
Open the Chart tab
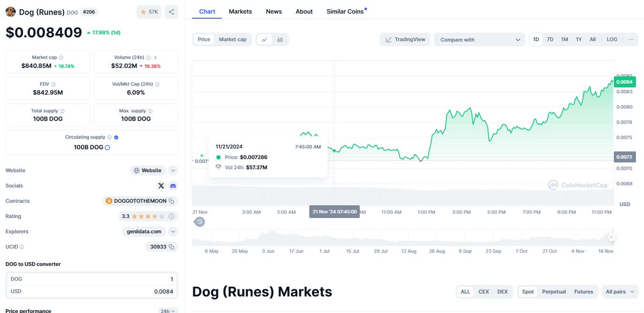pyautogui.click(x=207, y=11)
